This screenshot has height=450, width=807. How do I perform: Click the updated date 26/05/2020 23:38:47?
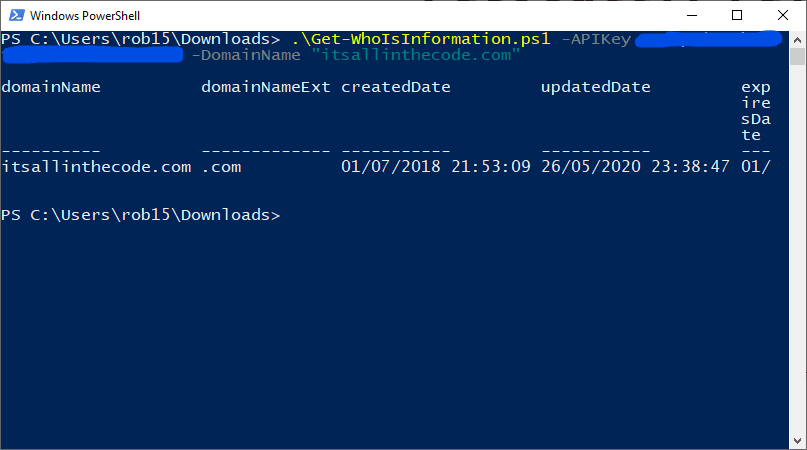click(x=636, y=167)
